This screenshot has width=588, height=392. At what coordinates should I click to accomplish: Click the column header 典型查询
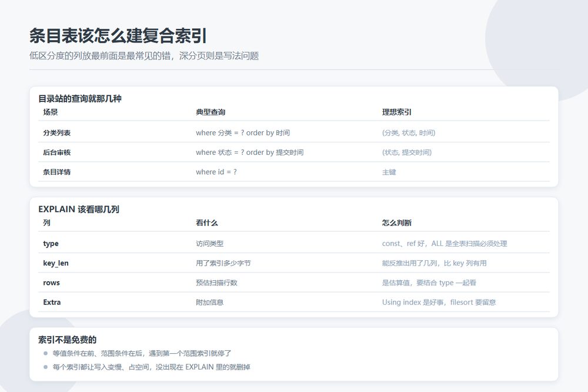(x=211, y=112)
